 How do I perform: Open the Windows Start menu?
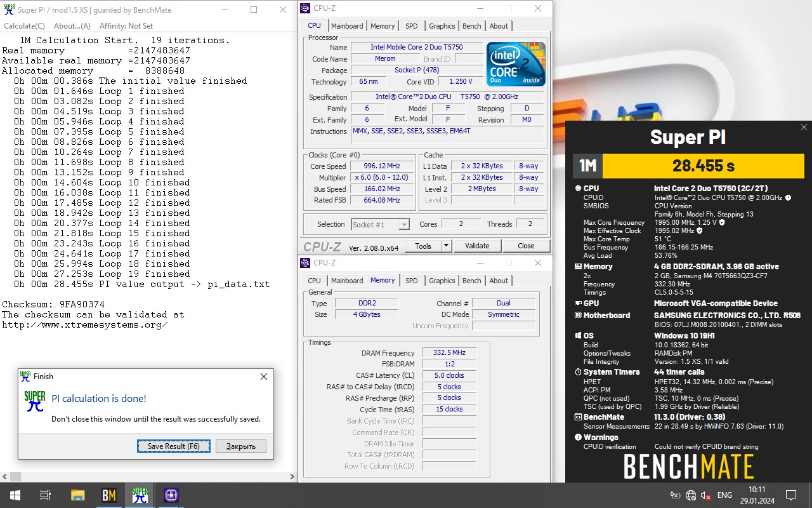pyautogui.click(x=15, y=495)
